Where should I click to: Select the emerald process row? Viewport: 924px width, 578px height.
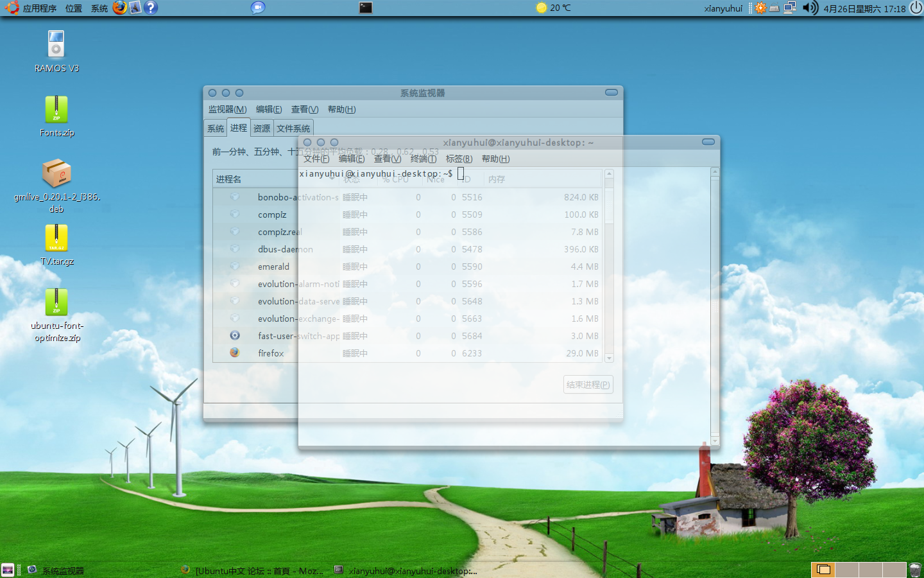[x=407, y=267]
